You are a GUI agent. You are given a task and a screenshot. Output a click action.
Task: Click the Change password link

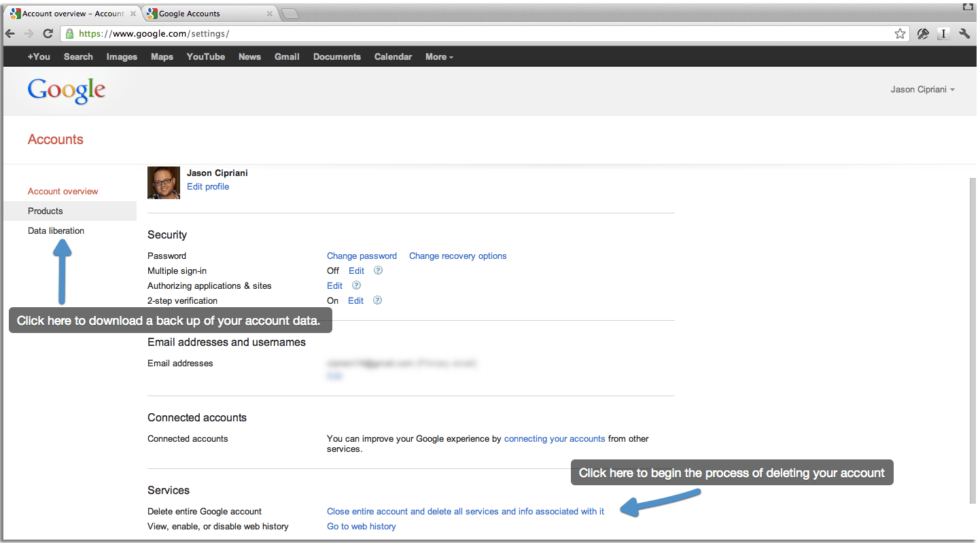362,256
